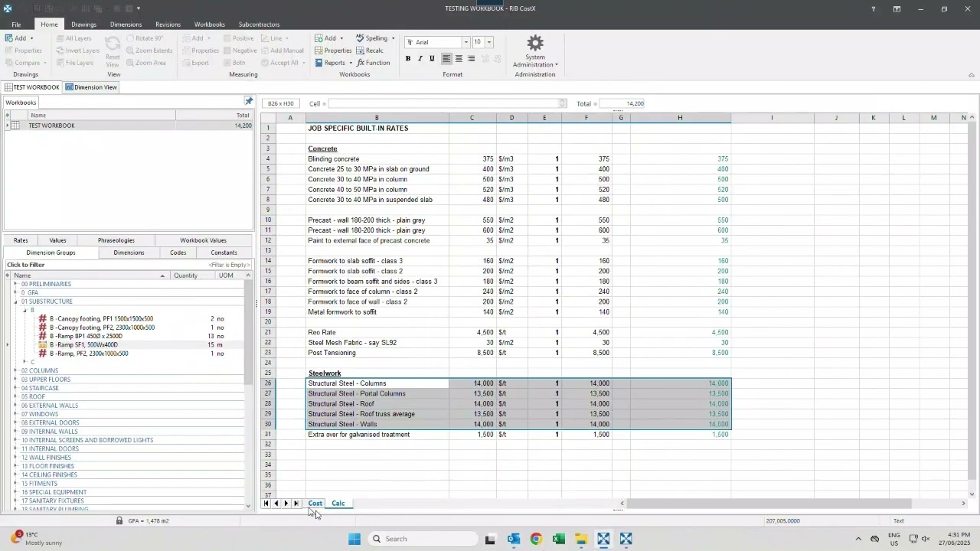Open the font name dropdown showing Arial

(465, 42)
